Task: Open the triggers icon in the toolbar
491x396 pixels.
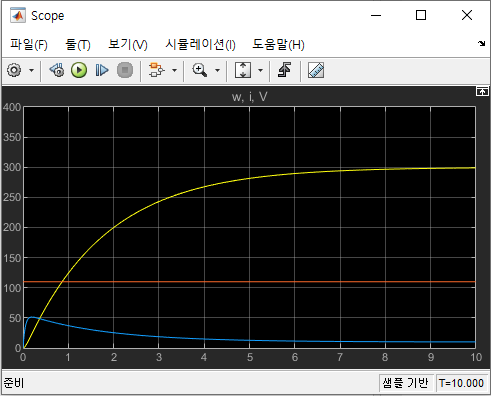Action: [284, 70]
